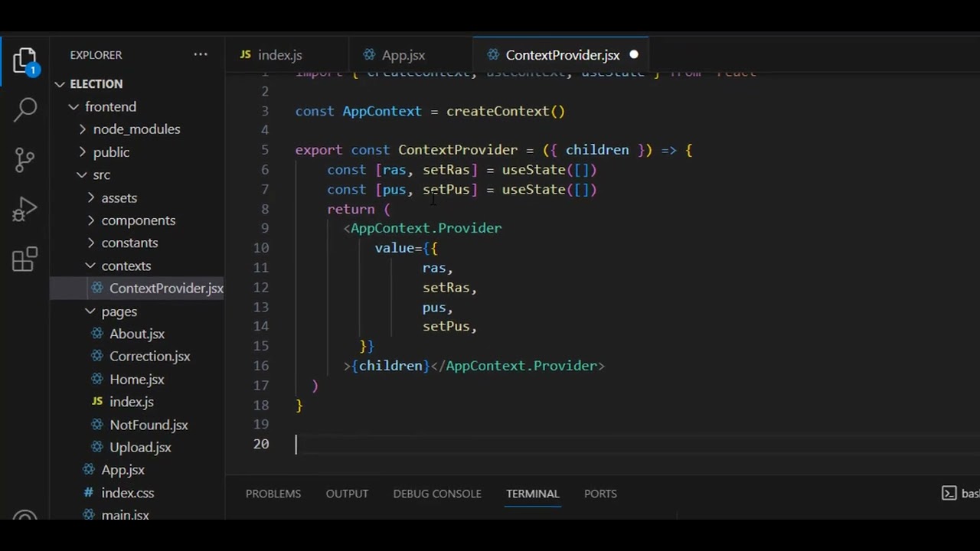
Task: Click 'ContextProvider' identifier on line 5
Action: coord(458,150)
